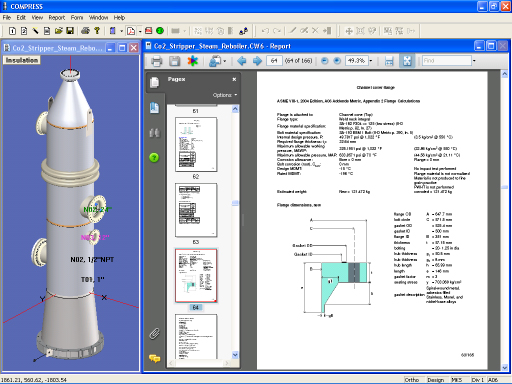Open the Help menu
Screen dimensions: 512x384
click(x=119, y=18)
